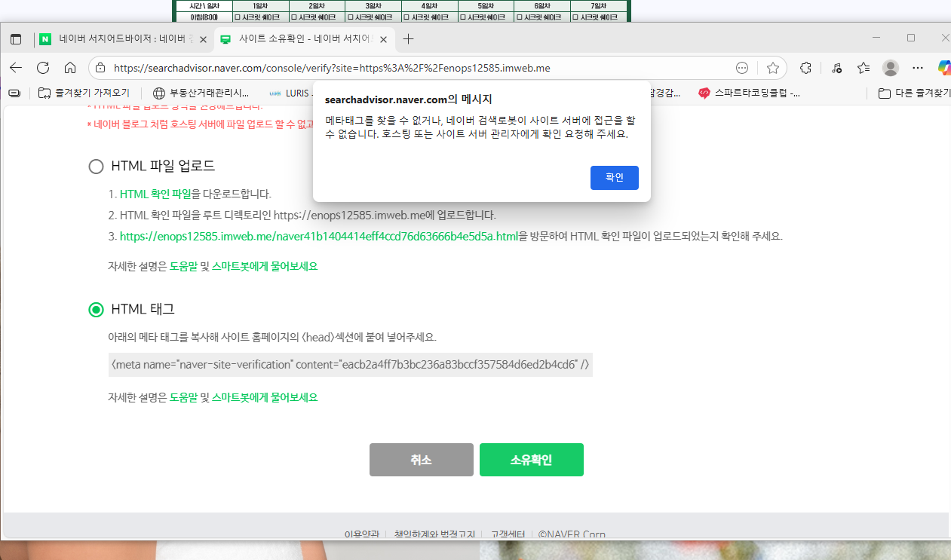Screen dimensions: 951x560
Task: Add page to favorites star icon
Action: click(x=773, y=68)
